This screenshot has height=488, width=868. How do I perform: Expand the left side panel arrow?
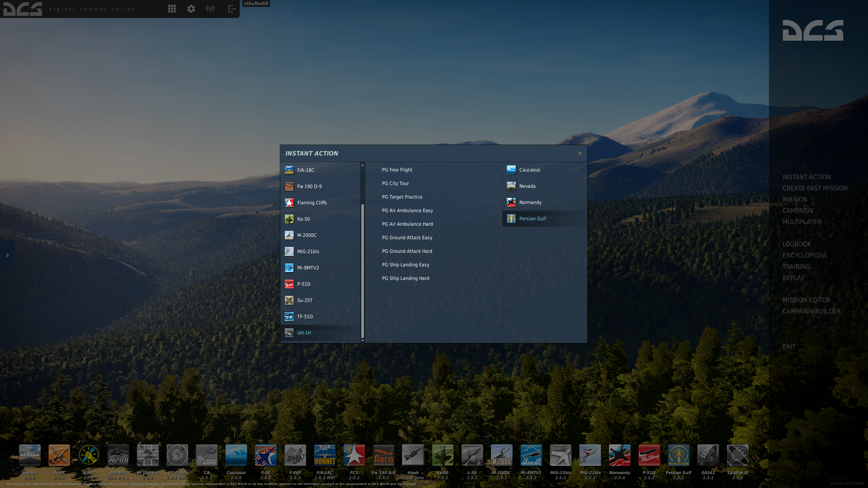(x=7, y=255)
